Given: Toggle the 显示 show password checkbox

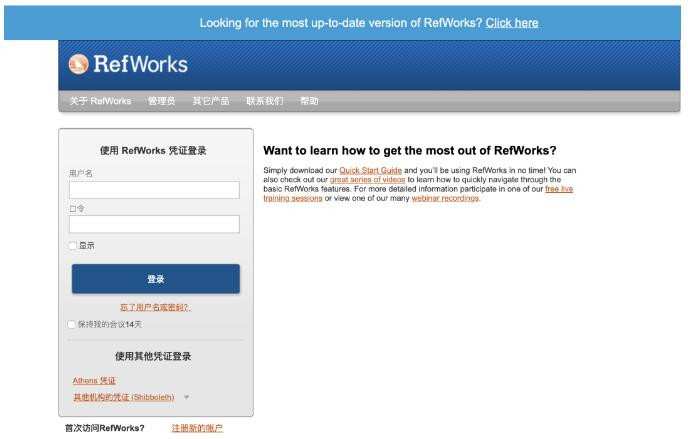Looking at the screenshot, I should click(73, 245).
